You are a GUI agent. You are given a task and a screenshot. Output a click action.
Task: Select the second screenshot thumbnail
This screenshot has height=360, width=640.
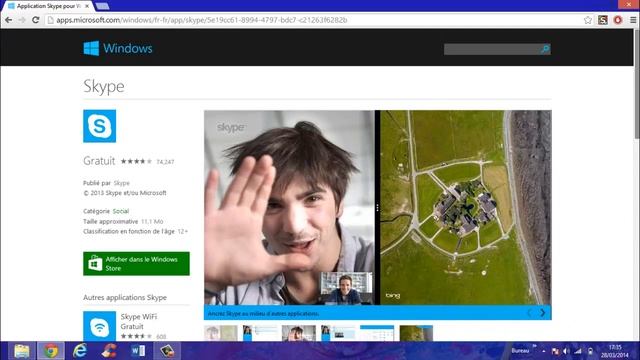point(260,333)
